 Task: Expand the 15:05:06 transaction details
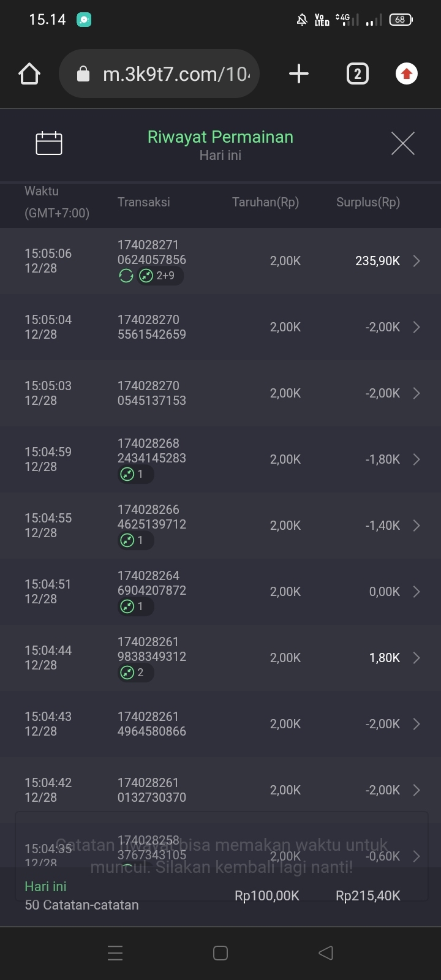[417, 261]
